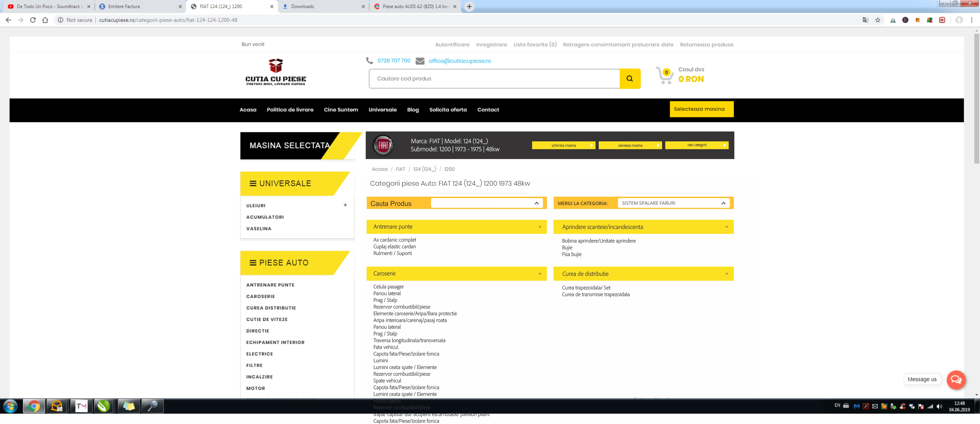Viewport: 980px width, 424px height.
Task: Click the envelope email icon
Action: (420, 61)
